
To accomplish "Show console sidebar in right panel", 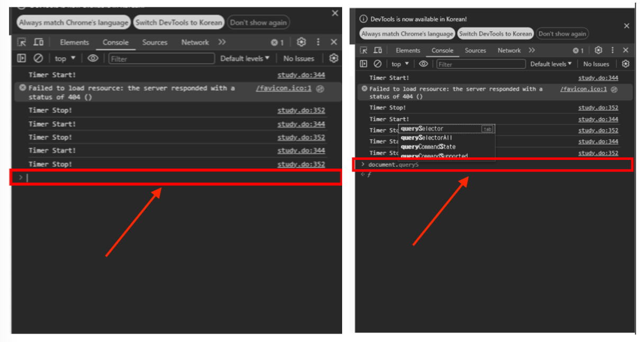I will tap(364, 64).
